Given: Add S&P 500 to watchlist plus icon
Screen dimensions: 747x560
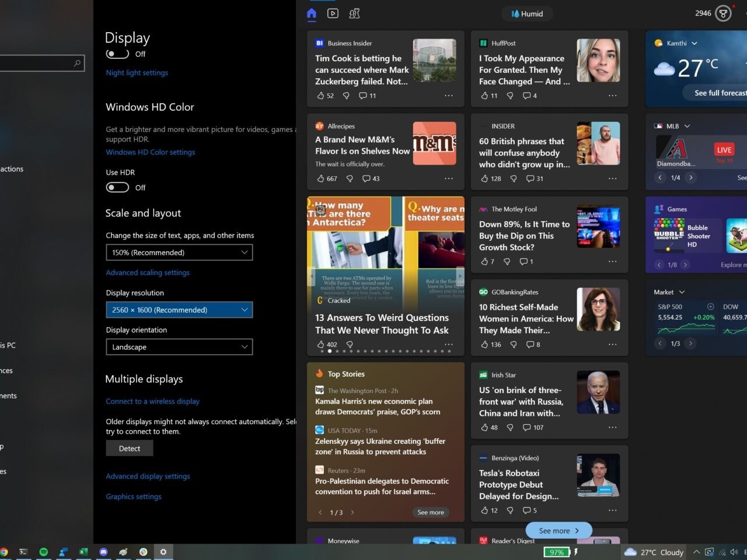Looking at the screenshot, I should point(710,306).
